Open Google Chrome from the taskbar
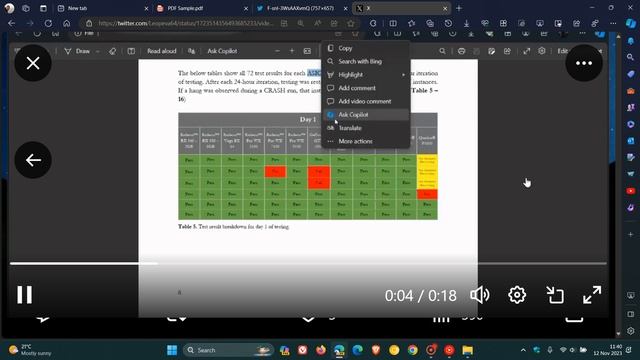Viewport: 640px width, 360px height. point(413,350)
